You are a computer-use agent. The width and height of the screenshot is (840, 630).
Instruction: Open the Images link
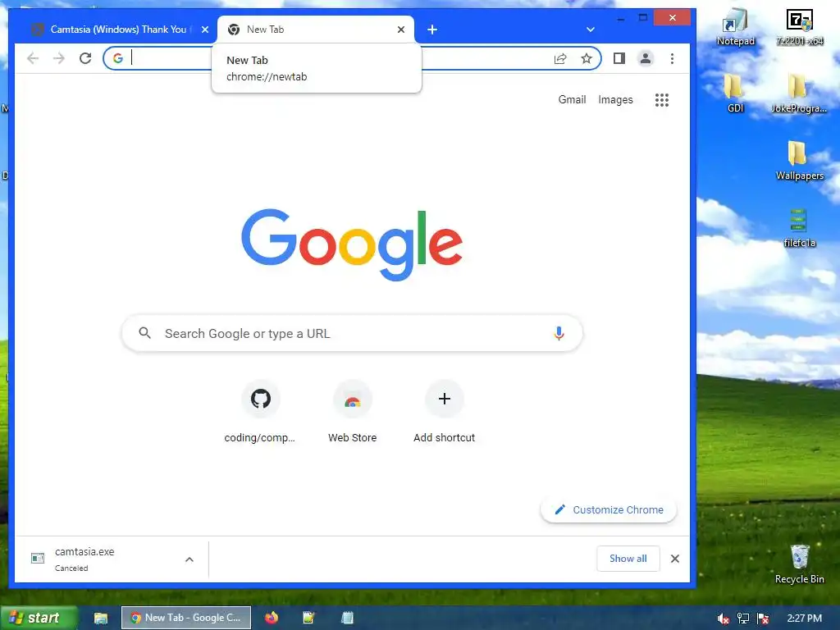pos(615,99)
